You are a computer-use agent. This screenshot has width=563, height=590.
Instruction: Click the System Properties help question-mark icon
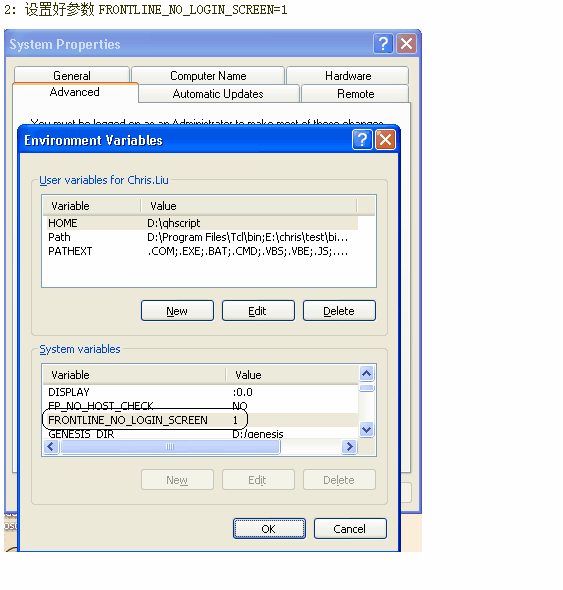pyautogui.click(x=383, y=44)
